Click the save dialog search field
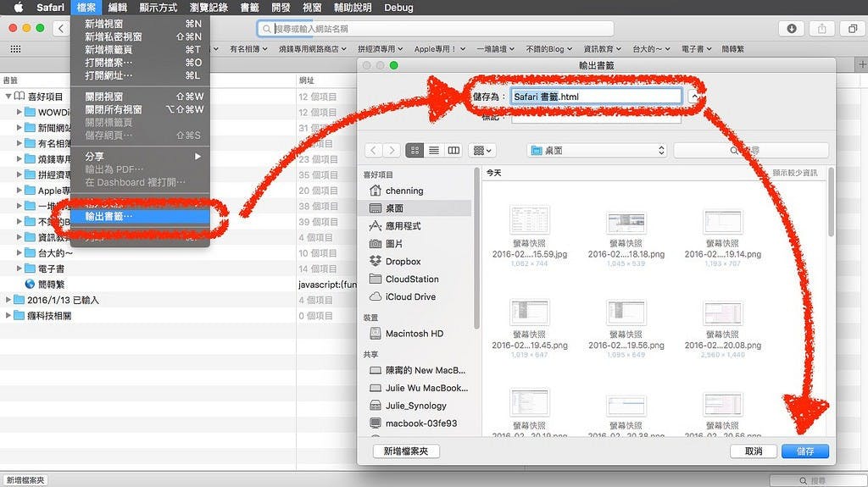 point(751,150)
